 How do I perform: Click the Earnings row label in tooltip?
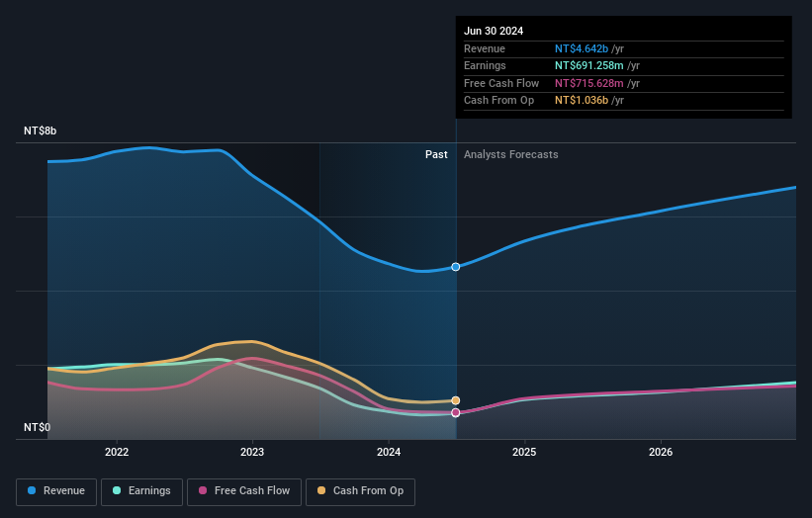pyautogui.click(x=486, y=65)
